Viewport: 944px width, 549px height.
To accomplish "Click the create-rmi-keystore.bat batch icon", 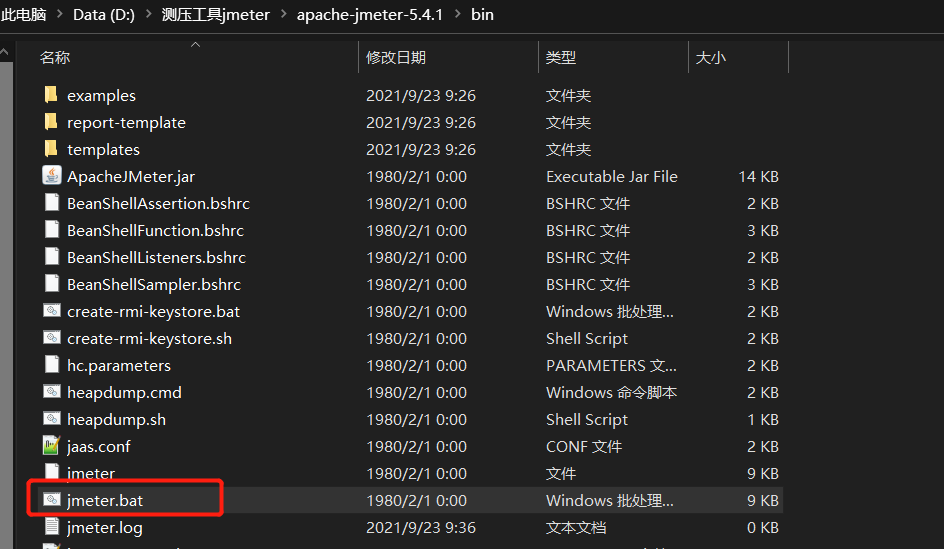I will [52, 311].
